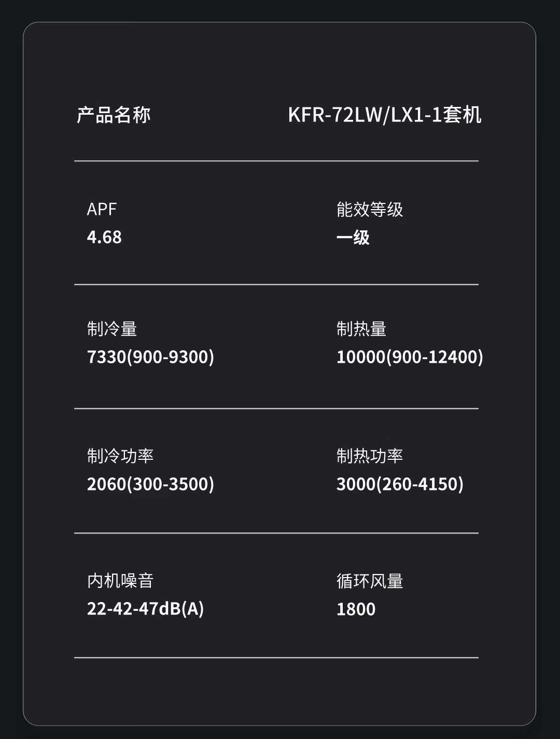Click the 制冷功率 label
The image size is (560, 739).
point(120,456)
